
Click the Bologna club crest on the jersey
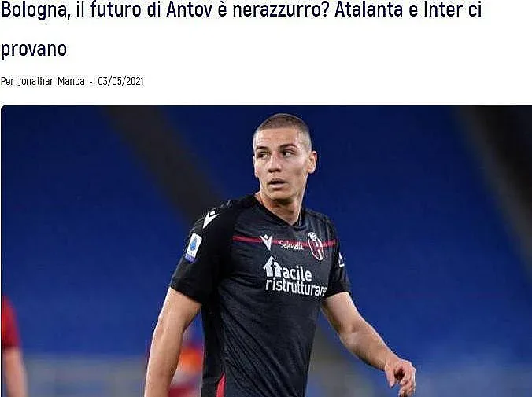click(x=316, y=246)
